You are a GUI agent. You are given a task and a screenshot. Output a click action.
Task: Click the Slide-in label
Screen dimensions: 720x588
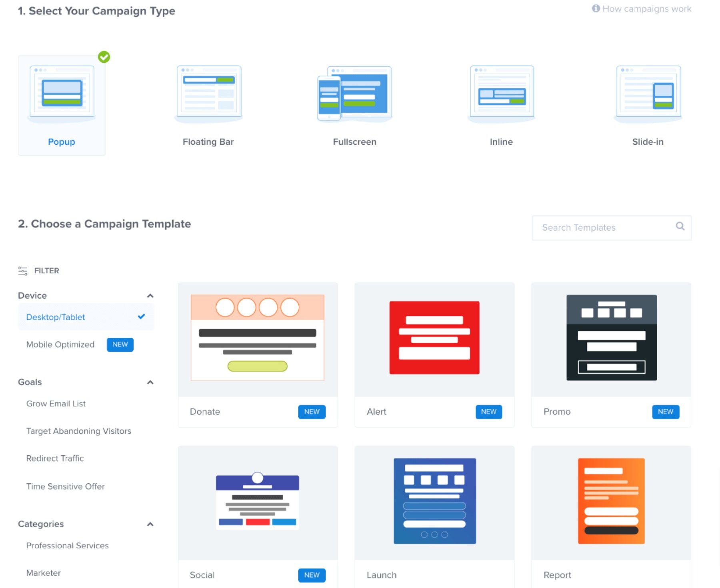pyautogui.click(x=648, y=142)
